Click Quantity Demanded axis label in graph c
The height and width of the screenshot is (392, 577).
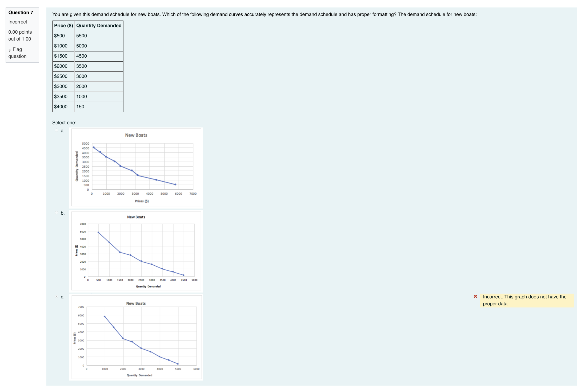(139, 375)
